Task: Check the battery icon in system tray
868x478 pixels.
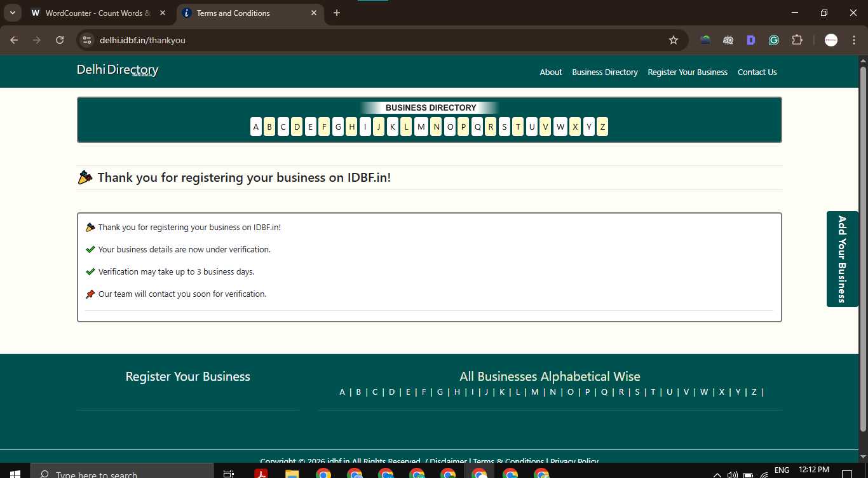Action: [748, 474]
